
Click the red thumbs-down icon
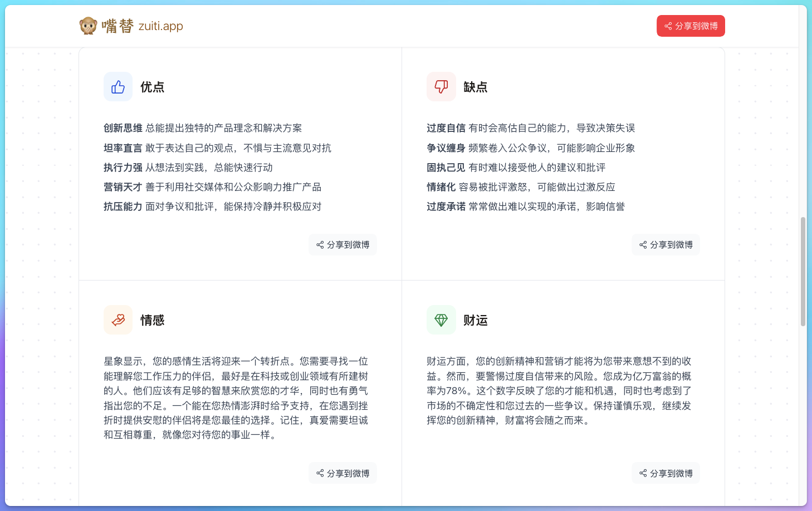(441, 87)
